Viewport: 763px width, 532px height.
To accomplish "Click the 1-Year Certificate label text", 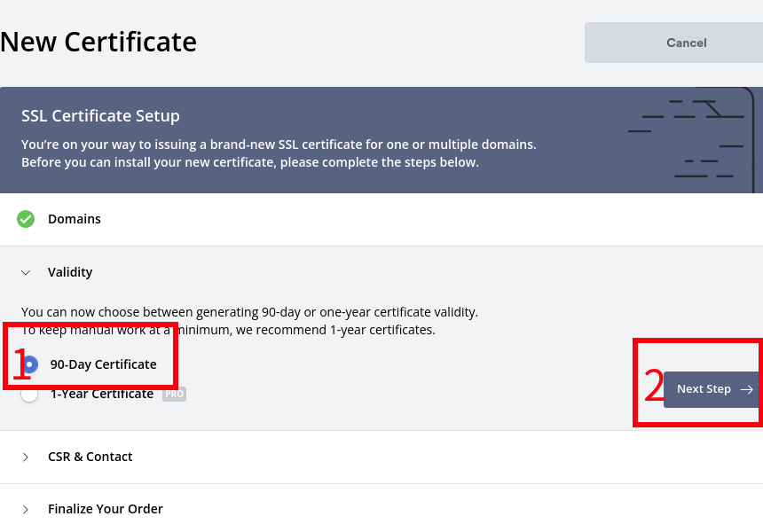I will [101, 394].
